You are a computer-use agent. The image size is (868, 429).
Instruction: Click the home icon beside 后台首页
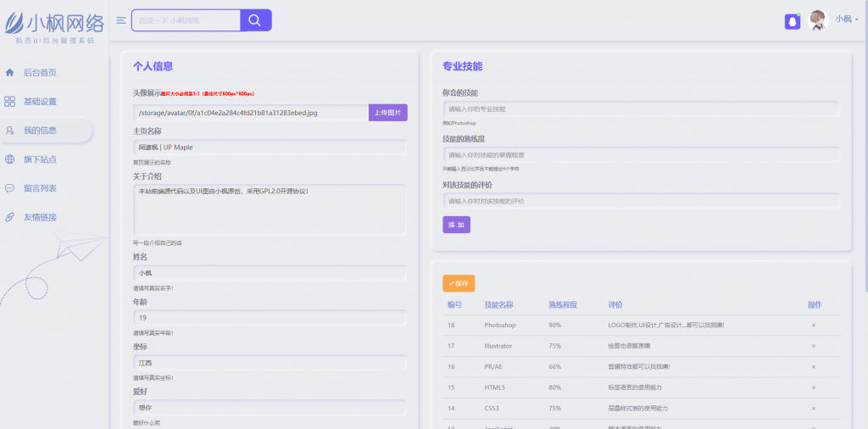[x=9, y=73]
